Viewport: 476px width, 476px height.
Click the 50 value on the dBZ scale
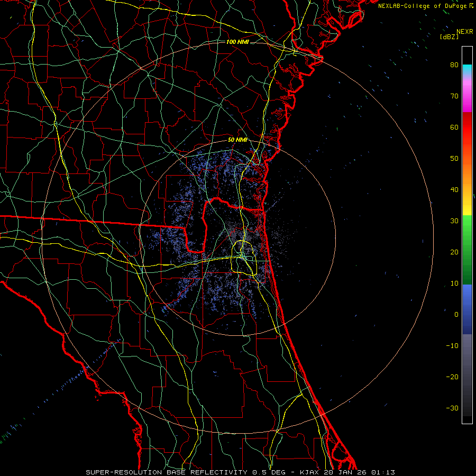click(454, 159)
